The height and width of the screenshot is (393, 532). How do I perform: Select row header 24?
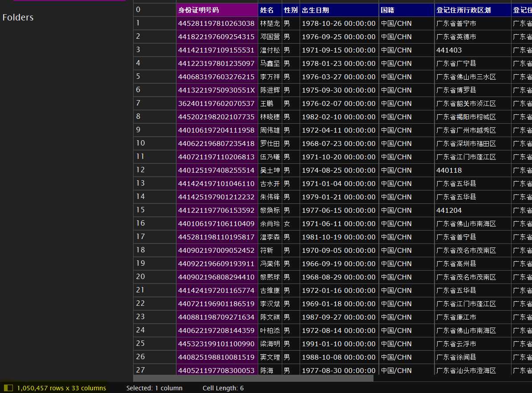(x=155, y=330)
